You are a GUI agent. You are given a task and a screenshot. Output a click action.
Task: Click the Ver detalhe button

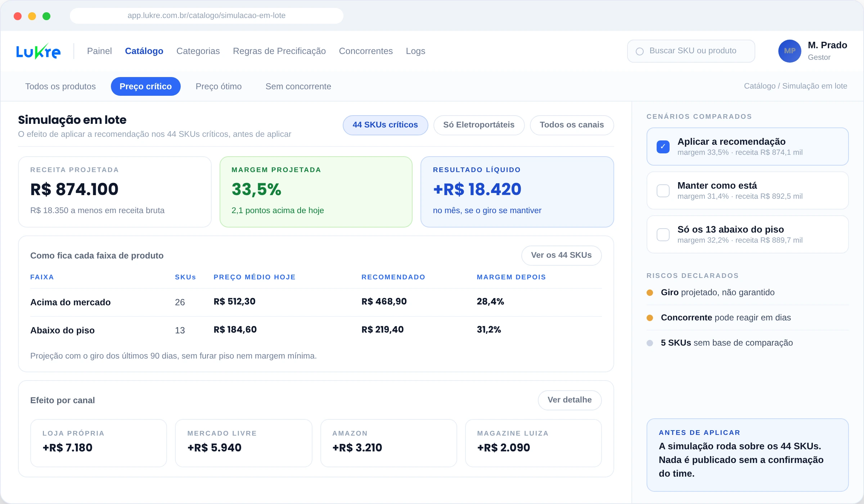tap(570, 400)
